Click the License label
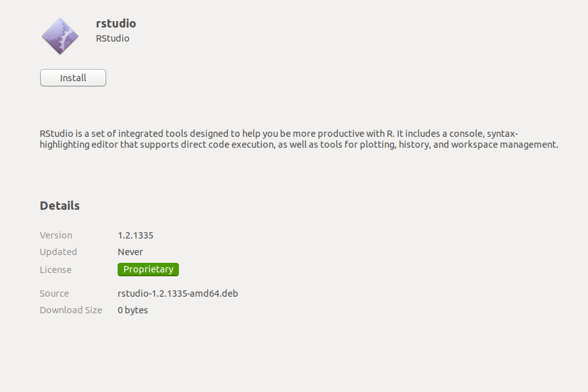Viewport: 588px width, 392px height. pyautogui.click(x=56, y=270)
